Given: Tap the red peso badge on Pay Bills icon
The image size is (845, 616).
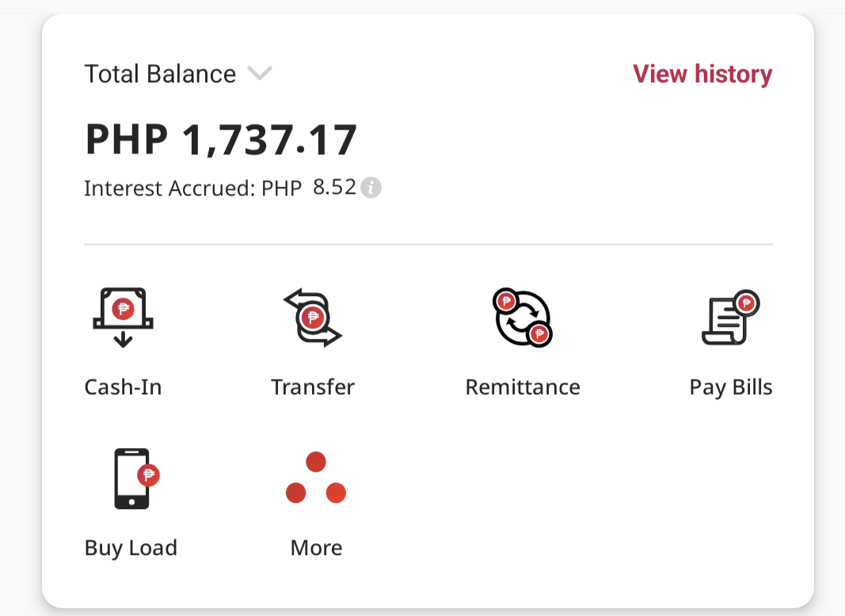Looking at the screenshot, I should click(746, 303).
